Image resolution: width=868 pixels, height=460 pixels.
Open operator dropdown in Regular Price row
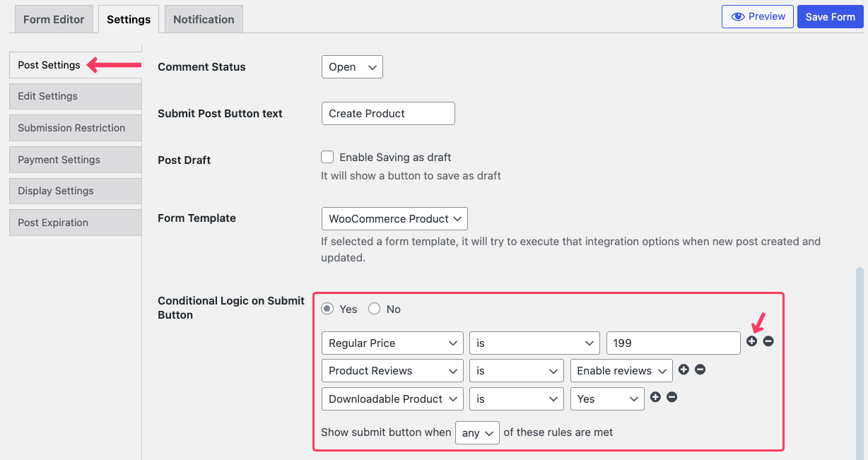coord(534,343)
